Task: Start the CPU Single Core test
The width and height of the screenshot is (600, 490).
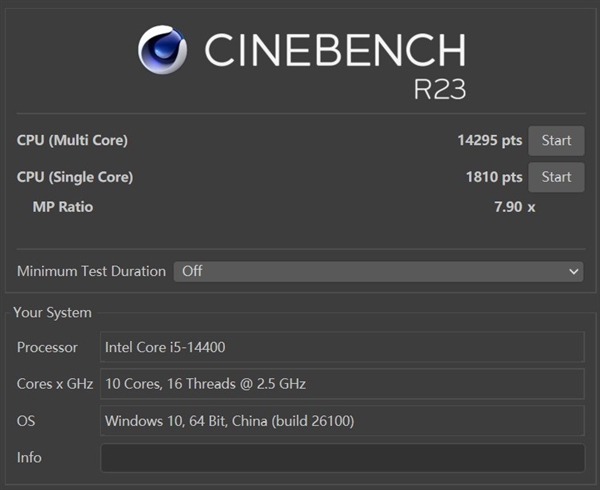Action: click(x=556, y=177)
